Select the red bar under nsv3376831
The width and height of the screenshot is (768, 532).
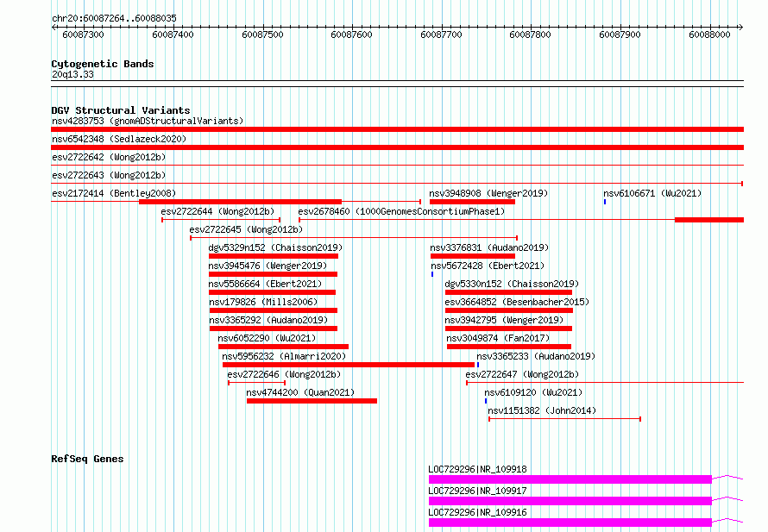[473, 256]
